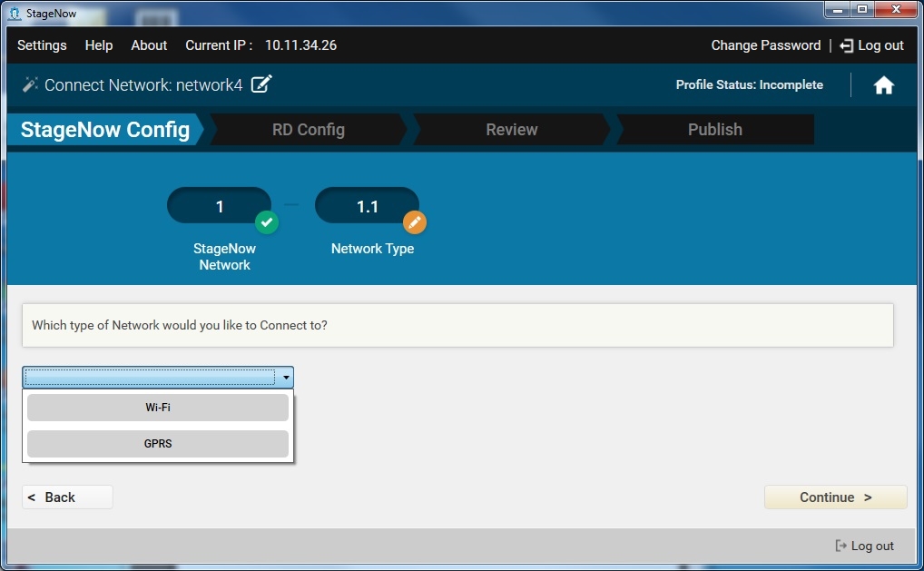Viewport: 924px width, 571px height.
Task: Click the edit pencil beside network4
Action: click(x=261, y=84)
